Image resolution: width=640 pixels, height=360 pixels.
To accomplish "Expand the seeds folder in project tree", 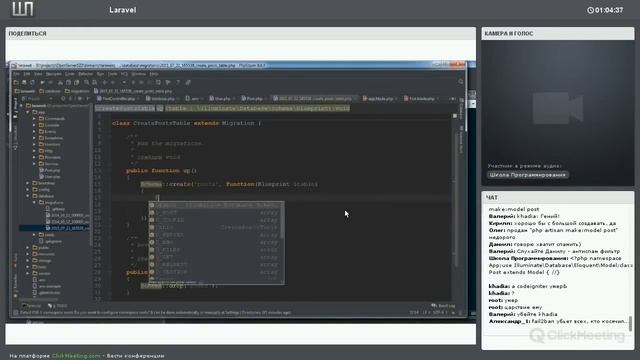I will tap(35, 235).
